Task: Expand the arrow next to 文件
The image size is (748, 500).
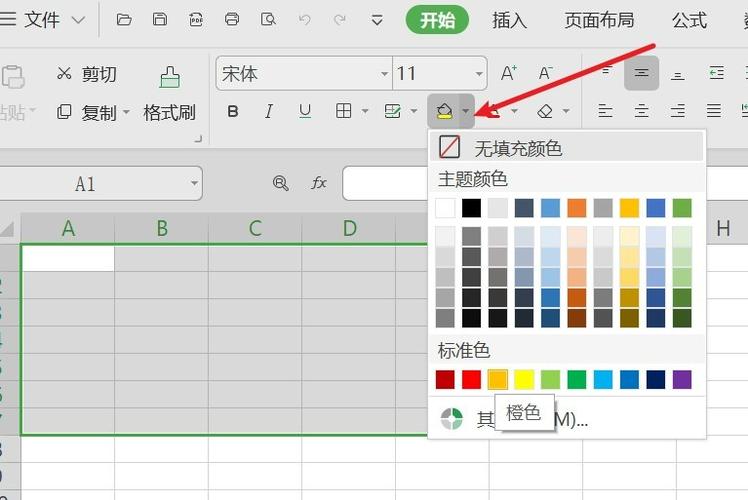Action: 78,20
